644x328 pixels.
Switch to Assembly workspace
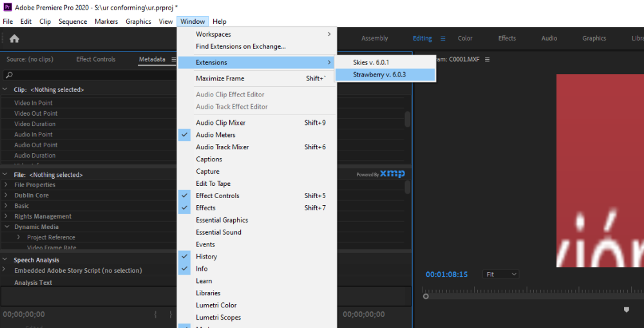375,38
